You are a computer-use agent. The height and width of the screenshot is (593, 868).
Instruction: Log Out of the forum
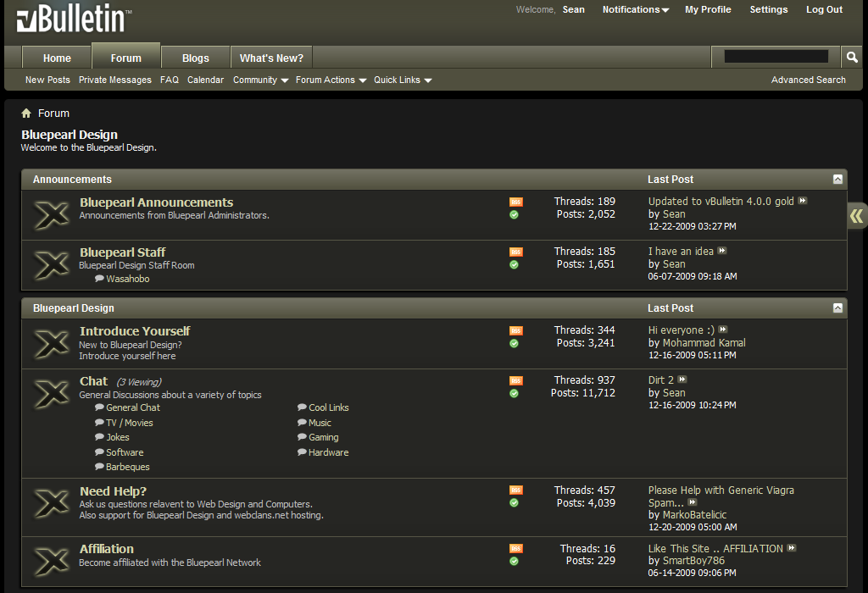click(x=824, y=9)
